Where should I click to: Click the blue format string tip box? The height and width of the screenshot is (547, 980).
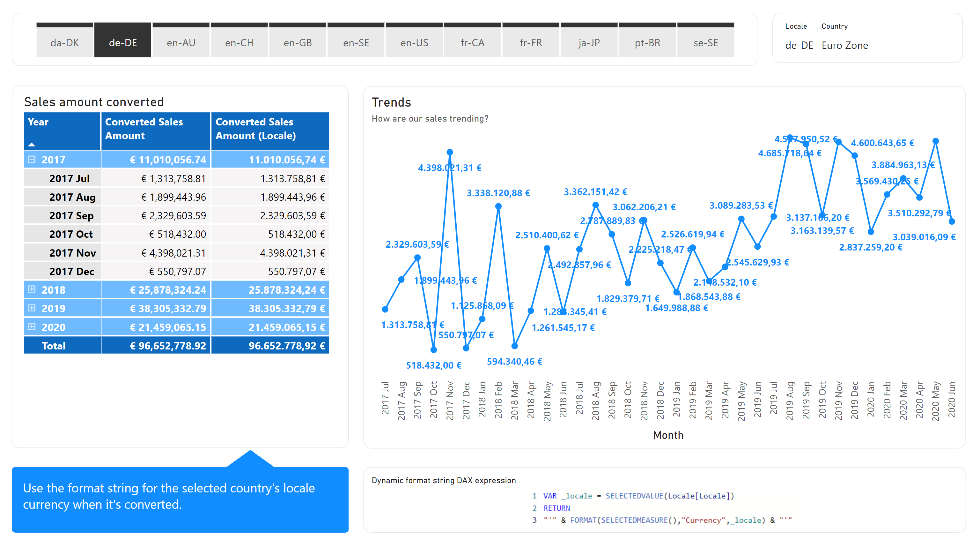point(180,499)
